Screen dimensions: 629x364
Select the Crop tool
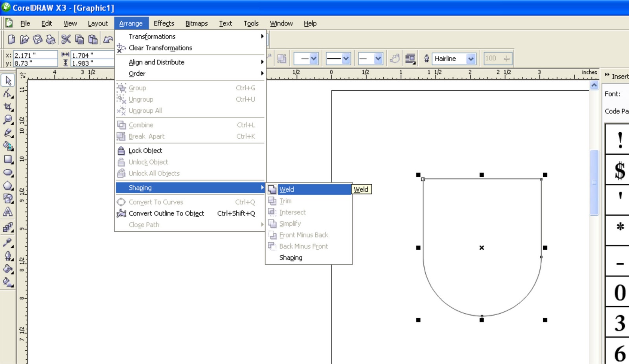coord(8,107)
